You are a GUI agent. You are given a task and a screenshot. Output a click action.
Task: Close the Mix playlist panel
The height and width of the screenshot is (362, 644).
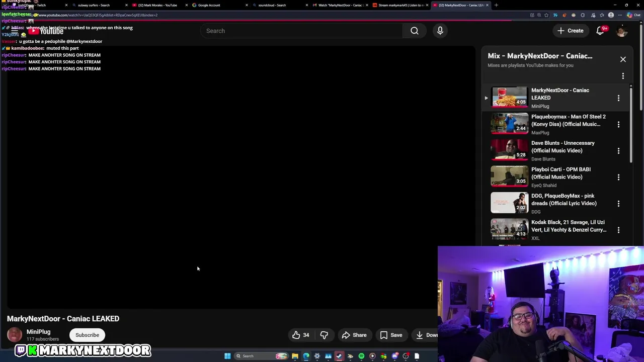coord(623,59)
